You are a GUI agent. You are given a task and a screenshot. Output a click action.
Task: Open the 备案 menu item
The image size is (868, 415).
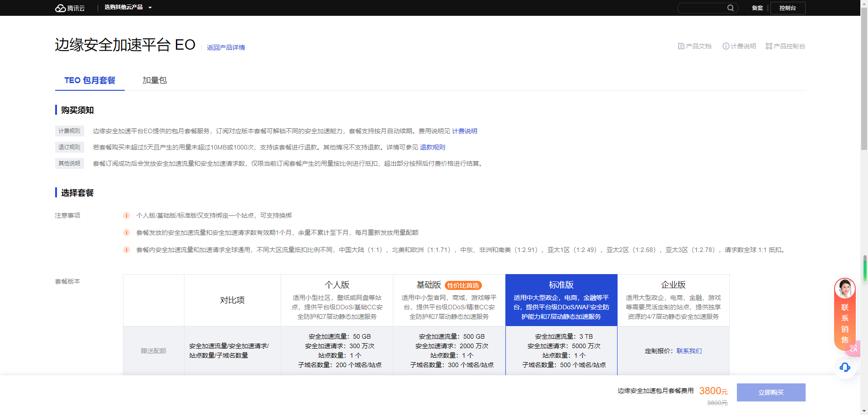click(x=757, y=8)
